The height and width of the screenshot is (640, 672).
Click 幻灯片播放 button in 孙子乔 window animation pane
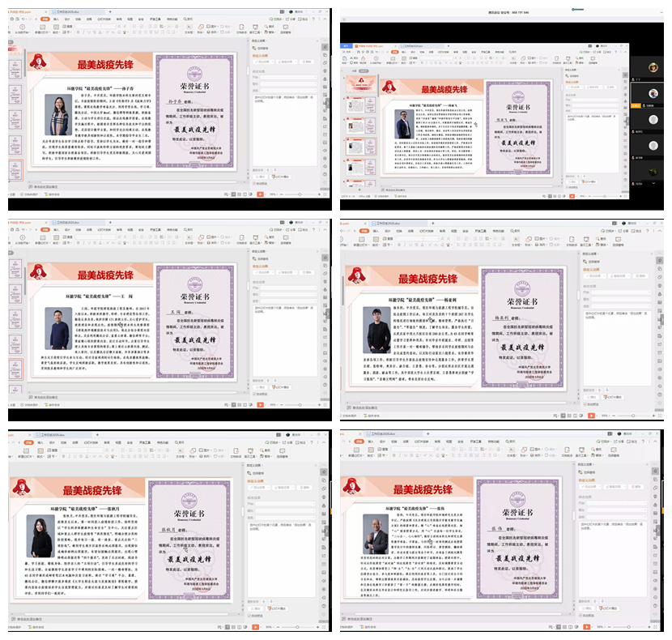[x=283, y=175]
